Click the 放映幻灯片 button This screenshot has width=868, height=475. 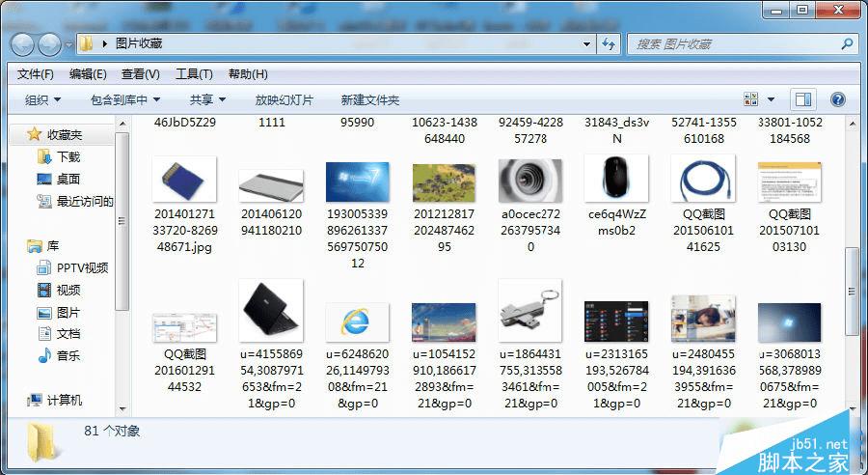pos(284,100)
